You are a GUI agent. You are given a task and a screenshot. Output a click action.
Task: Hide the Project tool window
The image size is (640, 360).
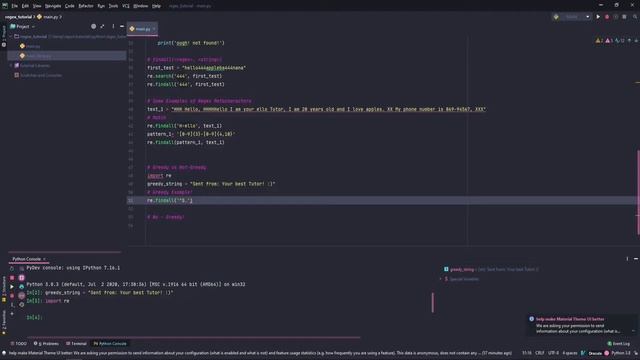point(122,27)
